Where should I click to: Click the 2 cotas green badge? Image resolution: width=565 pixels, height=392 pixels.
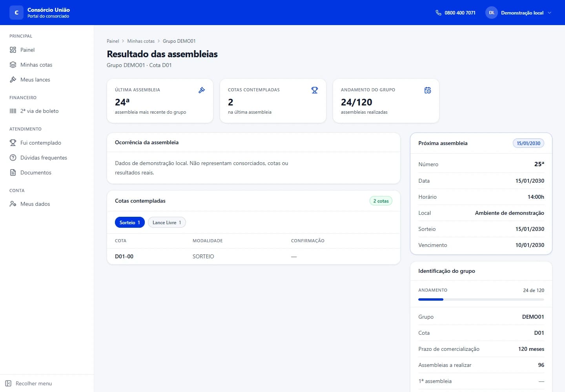pos(381,201)
